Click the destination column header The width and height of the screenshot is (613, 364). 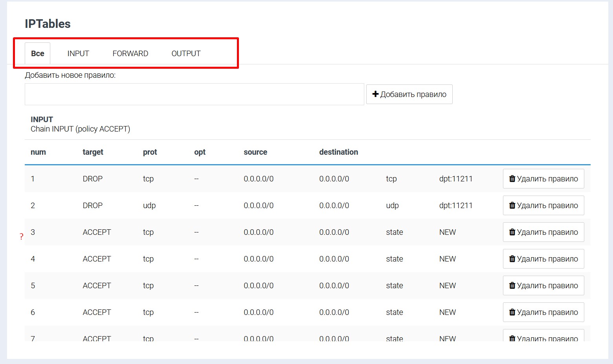(338, 152)
